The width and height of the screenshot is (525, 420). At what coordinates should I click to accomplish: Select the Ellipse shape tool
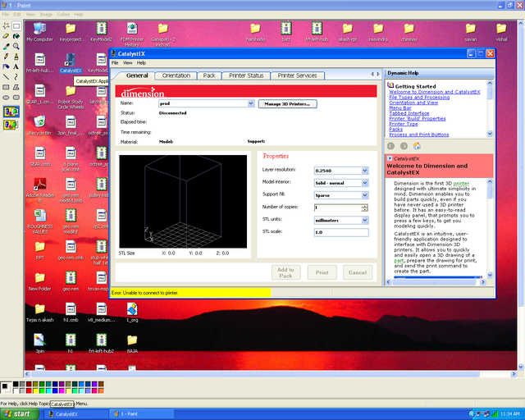click(6, 98)
